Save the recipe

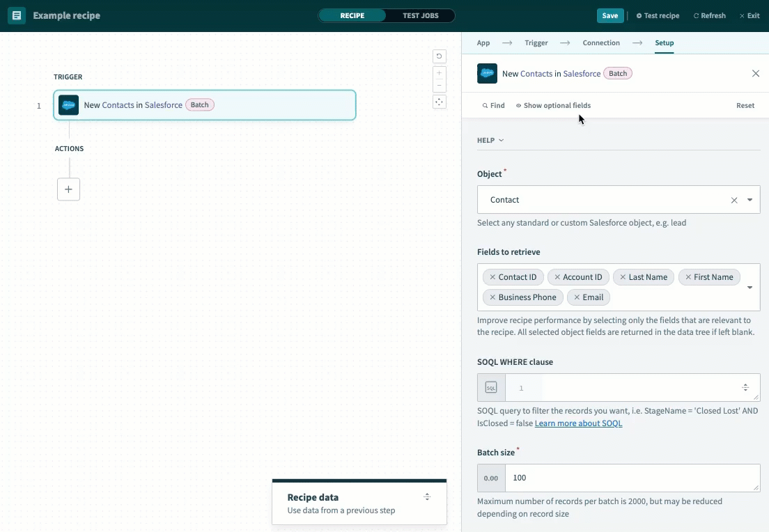pos(609,15)
